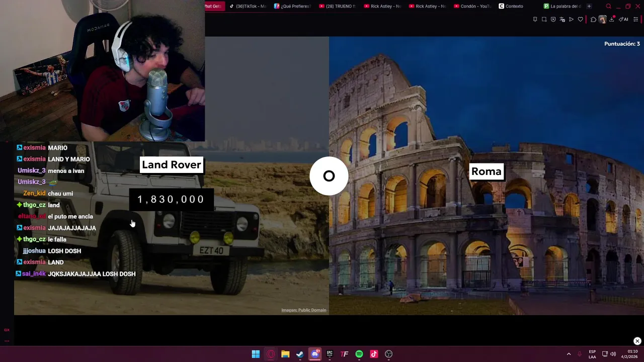Open Discord from the taskbar
Screen dimensions: 644x362
(315, 354)
